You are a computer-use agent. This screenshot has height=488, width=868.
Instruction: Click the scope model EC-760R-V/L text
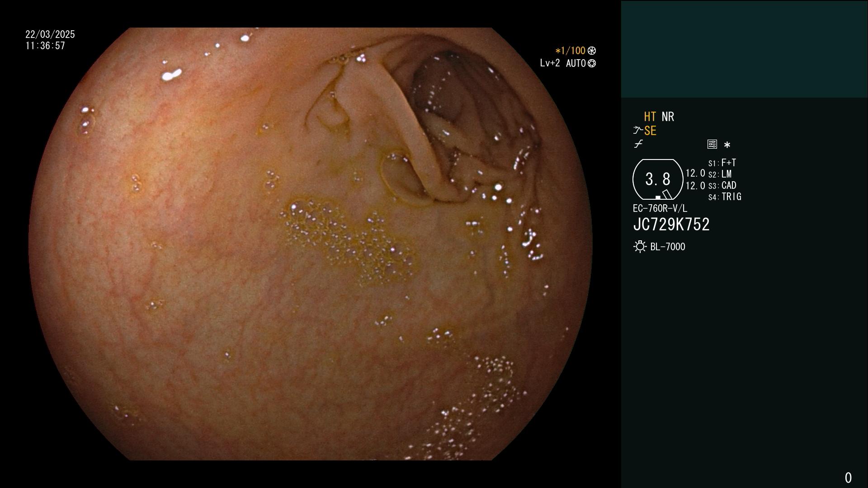point(660,209)
